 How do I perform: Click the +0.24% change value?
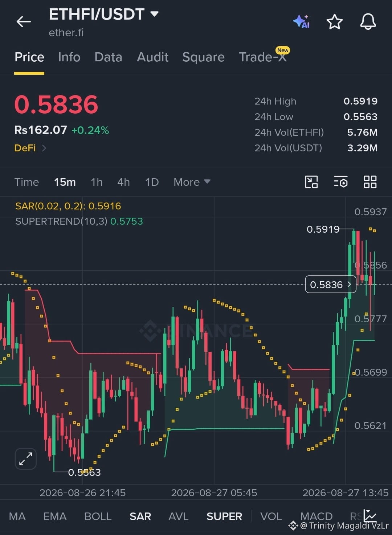click(x=90, y=130)
